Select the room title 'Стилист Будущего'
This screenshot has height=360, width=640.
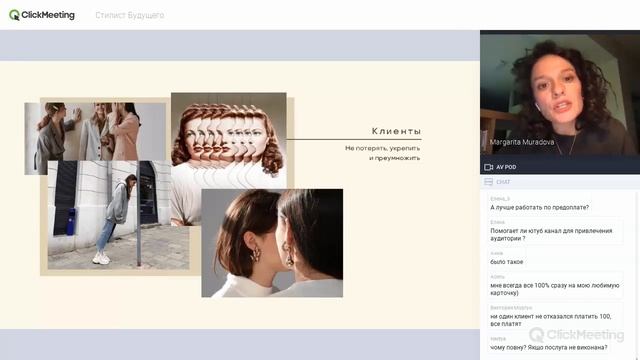pos(130,16)
